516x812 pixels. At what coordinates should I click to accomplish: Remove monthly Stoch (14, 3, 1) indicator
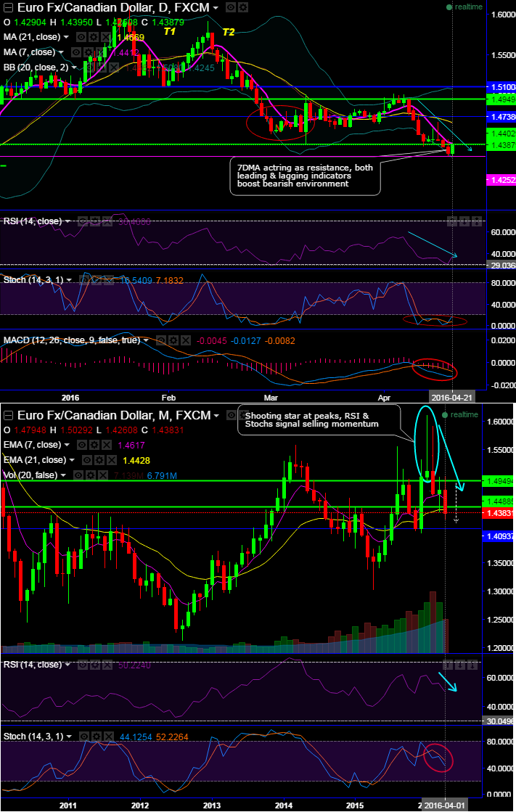point(109,737)
